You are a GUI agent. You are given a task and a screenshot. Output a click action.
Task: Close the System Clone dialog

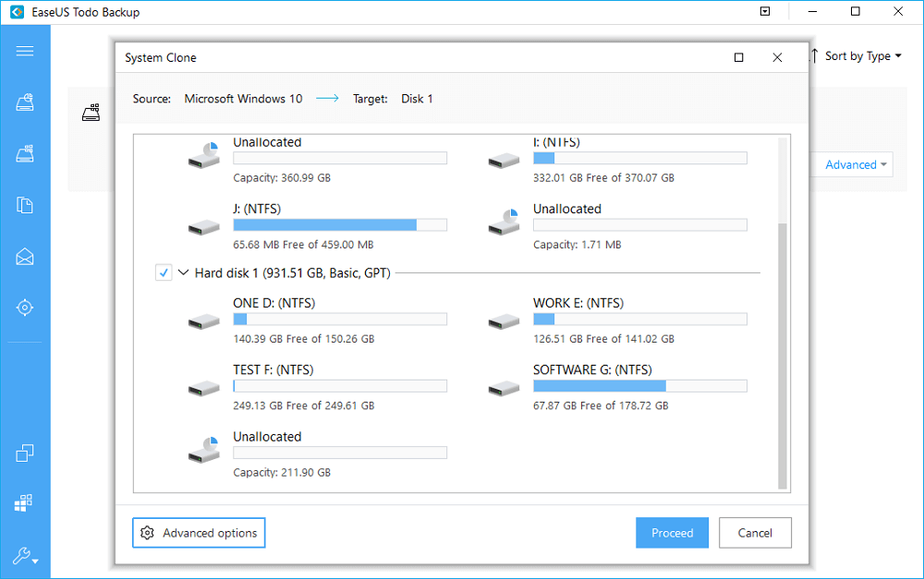point(777,57)
